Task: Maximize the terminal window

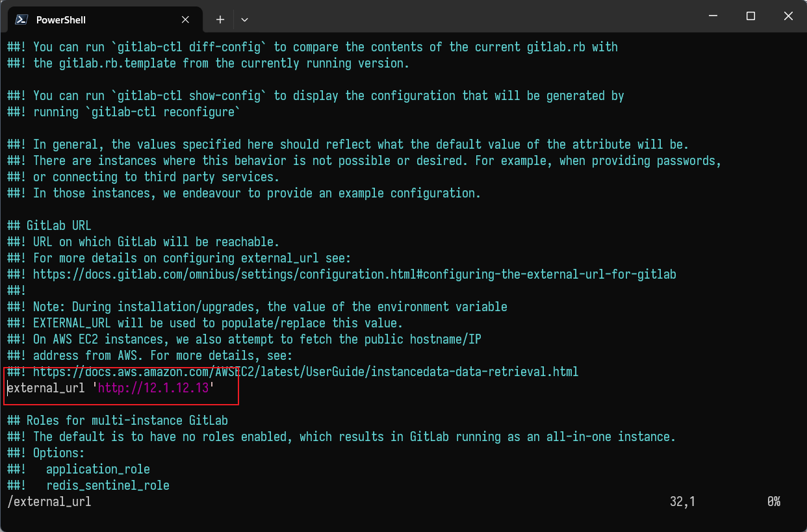Action: pos(750,16)
